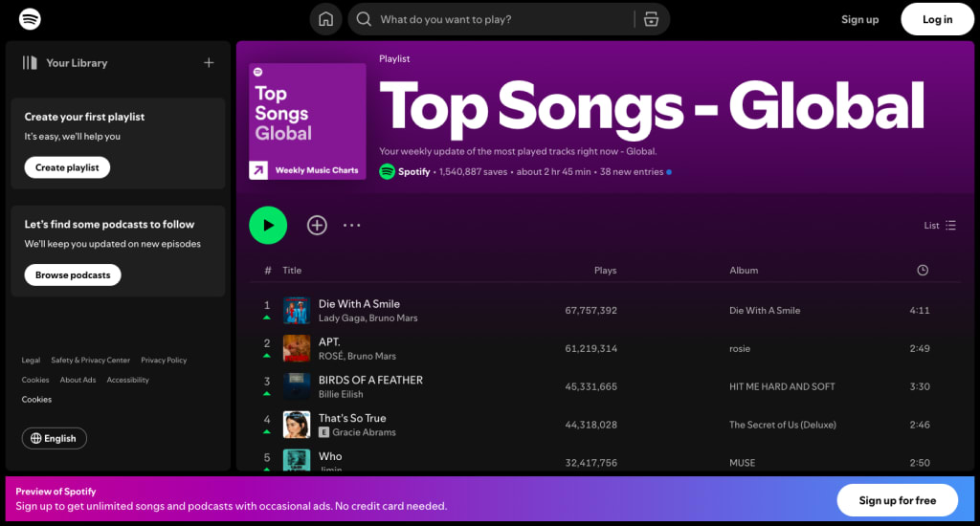Open more options three-dots menu
This screenshot has height=526, width=980.
(x=352, y=225)
